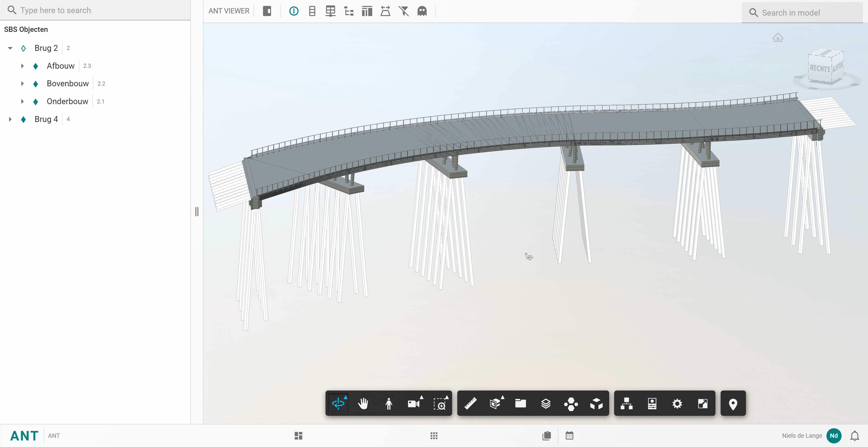Viewport: 868px width, 447px height.
Task: Open the Niels de Lange user avatar
Action: pyautogui.click(x=834, y=435)
